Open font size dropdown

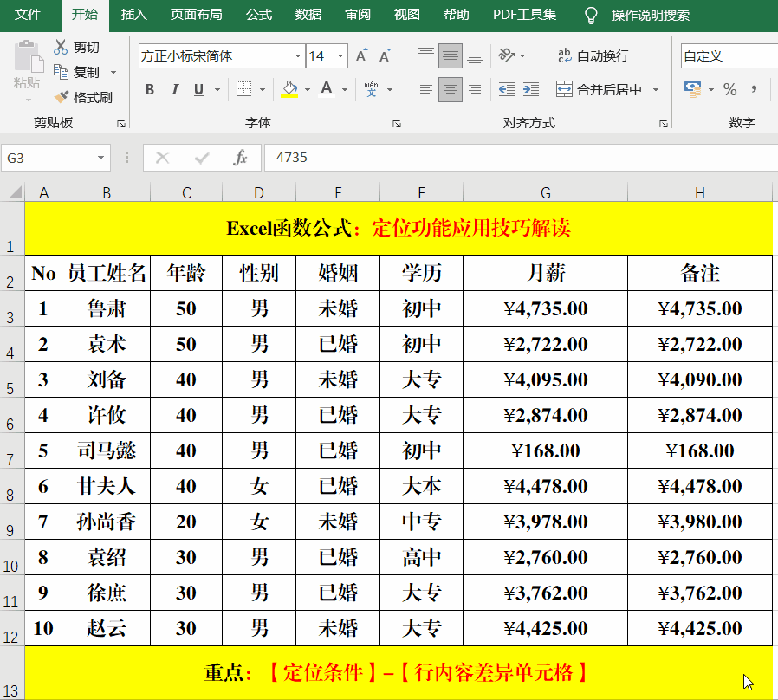pos(340,56)
